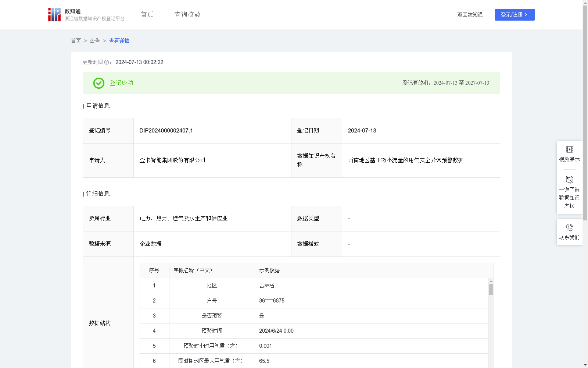The height and width of the screenshot is (368, 588).
Task: Click the main page scrollbar thumb
Action: tap(585, 112)
